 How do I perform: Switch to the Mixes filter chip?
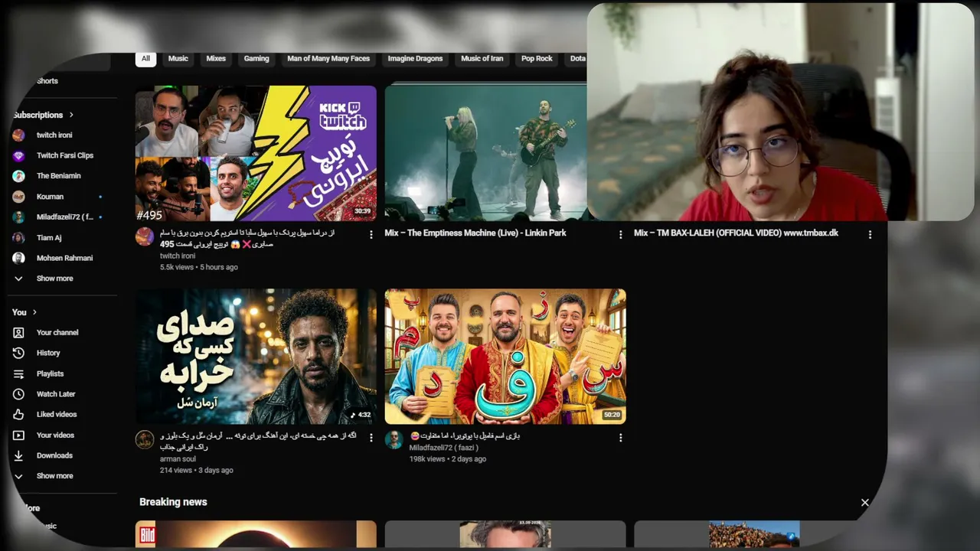coord(216,59)
